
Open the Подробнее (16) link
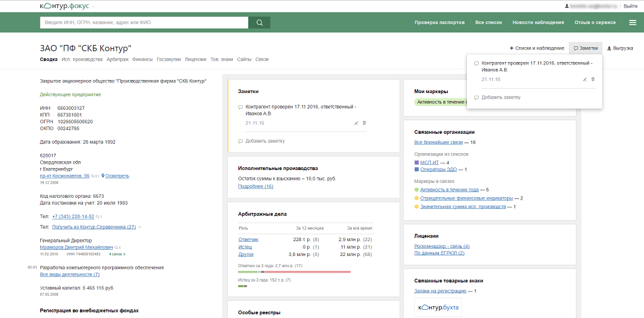pyautogui.click(x=256, y=186)
